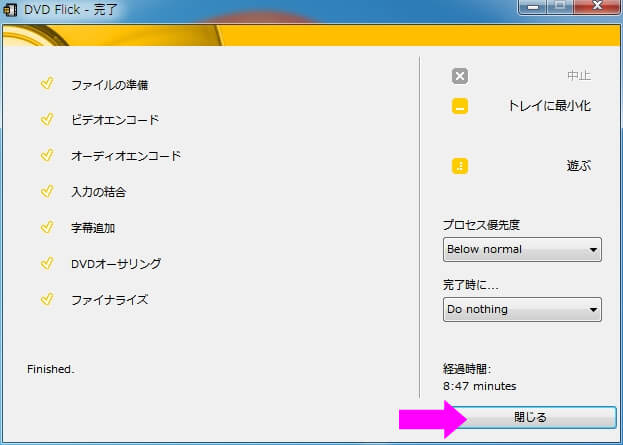
Task: Click the checkmark beside ファイナライズ
Action: point(47,299)
